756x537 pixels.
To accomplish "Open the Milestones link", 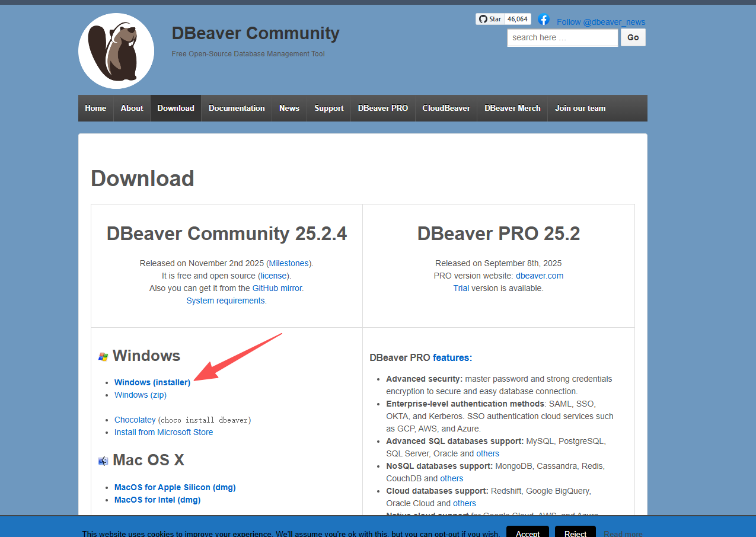I will coord(289,263).
